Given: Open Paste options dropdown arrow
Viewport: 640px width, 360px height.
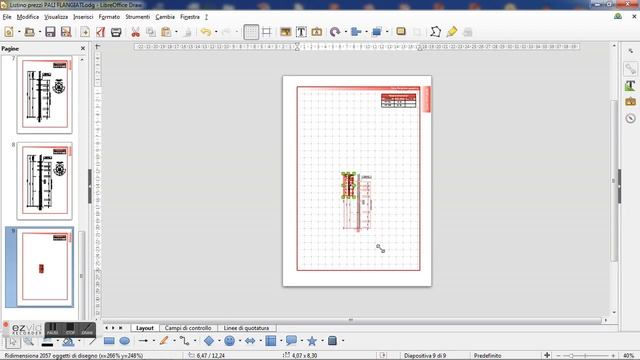Looking at the screenshot, I should (x=176, y=32).
